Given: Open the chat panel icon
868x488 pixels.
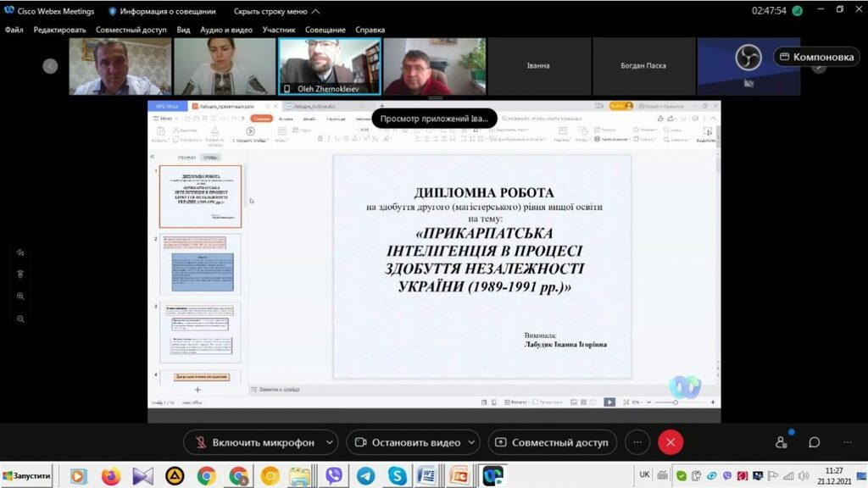Looking at the screenshot, I should point(814,442).
